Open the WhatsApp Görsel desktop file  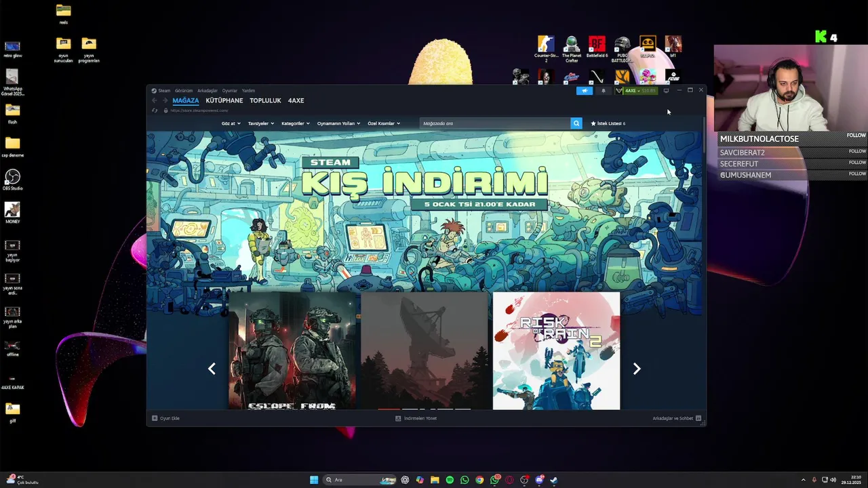point(12,83)
